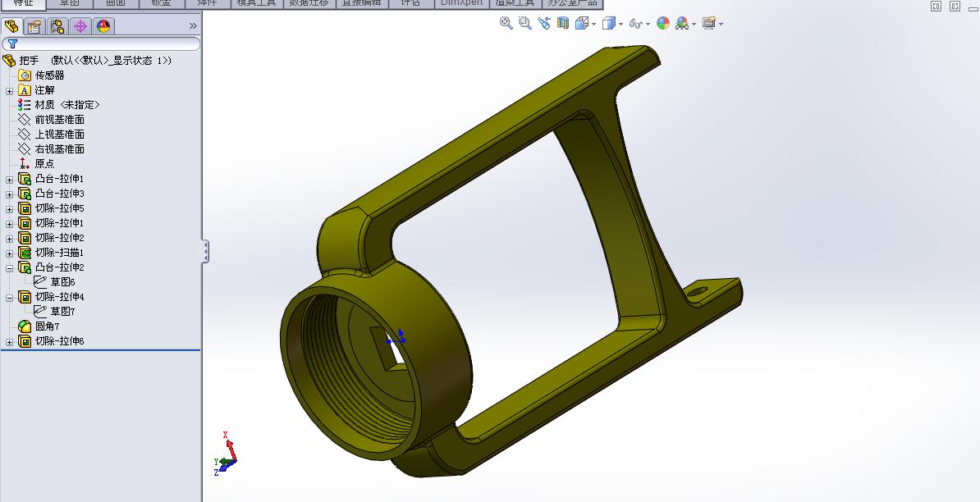Viewport: 980px width, 502px height.
Task: Select 上视基准面 in the feature tree
Action: point(59,135)
